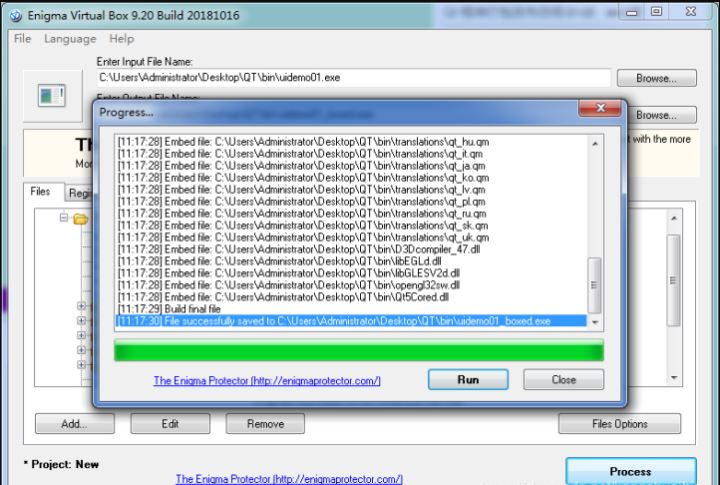
Task: Open the Language menu
Action: [x=70, y=39]
